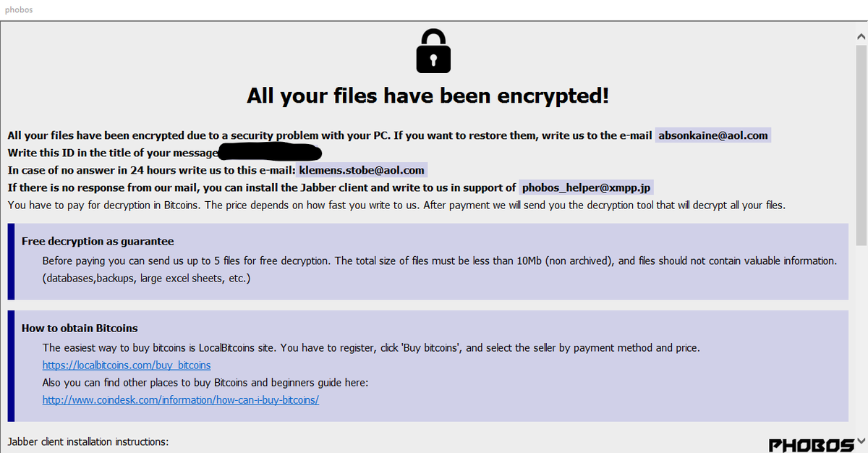Image resolution: width=868 pixels, height=453 pixels.
Task: Open the localbitcoins.com buy bitcoins link
Action: pyautogui.click(x=127, y=365)
